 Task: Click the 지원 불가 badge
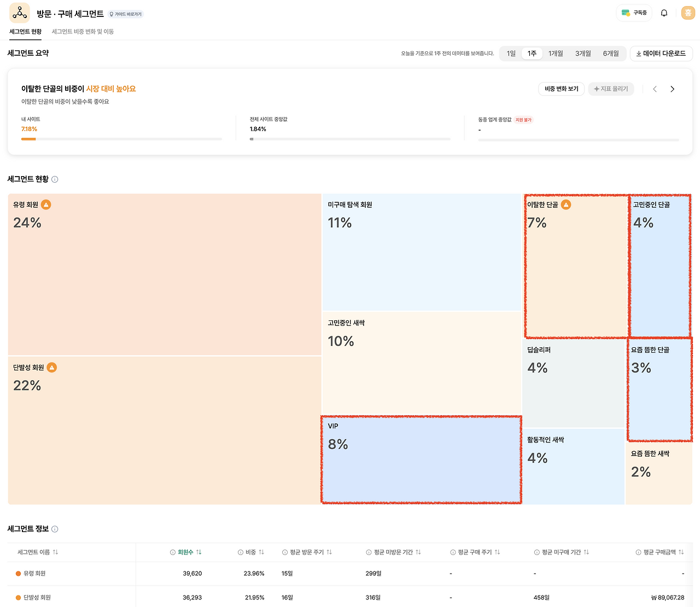point(523,120)
